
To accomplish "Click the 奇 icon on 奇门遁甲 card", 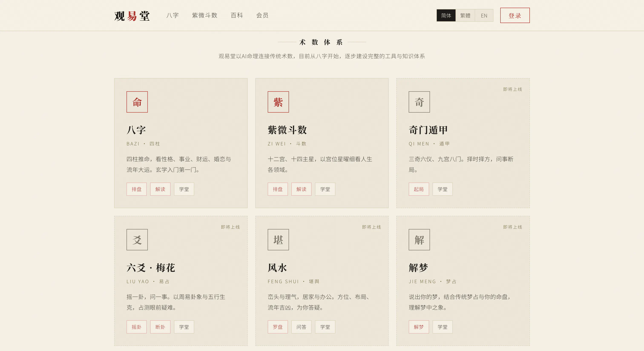I will tap(419, 102).
